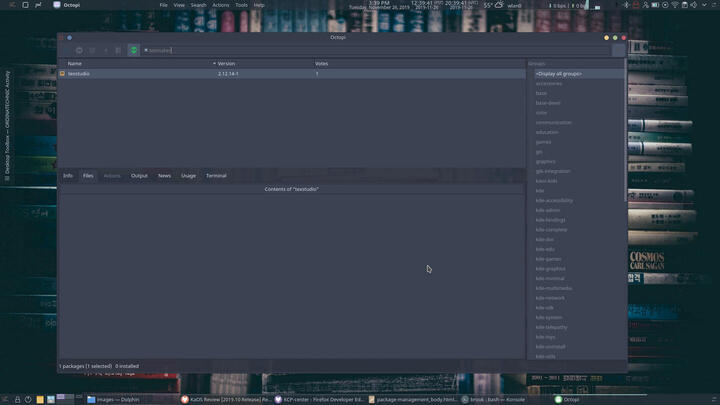
Task: Click the power icon in bottom panel
Action: (28, 399)
